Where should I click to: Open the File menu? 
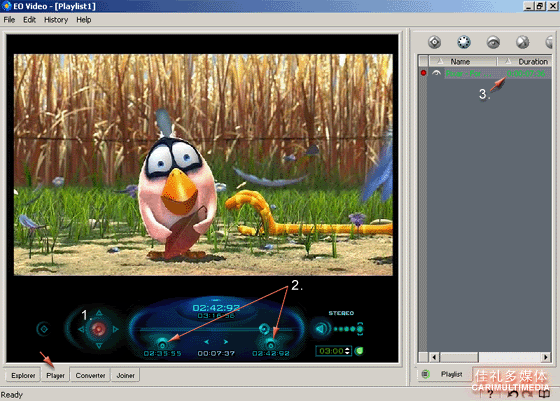pos(9,20)
